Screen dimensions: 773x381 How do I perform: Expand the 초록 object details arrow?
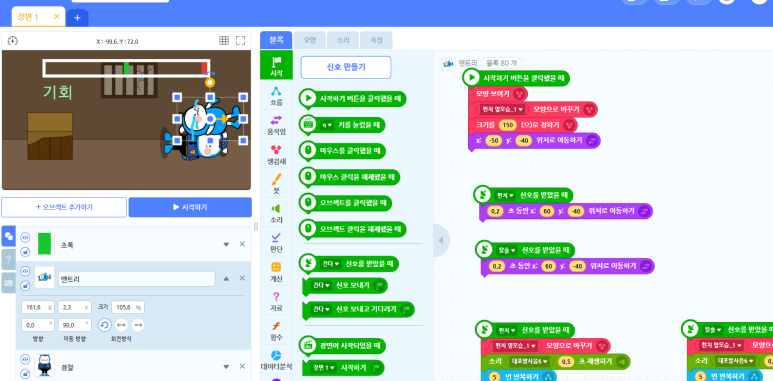[x=226, y=244]
